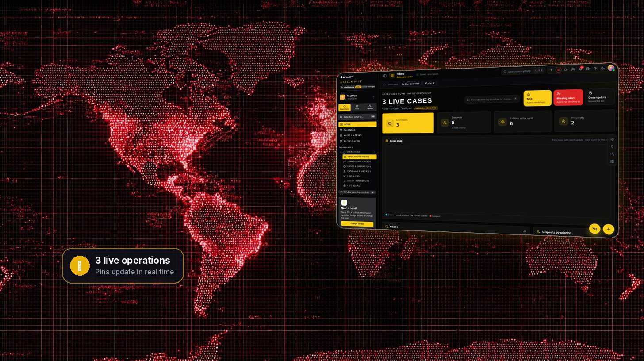Click the round icon left of the eye
This screenshot has width=644, height=361.
(588, 69)
